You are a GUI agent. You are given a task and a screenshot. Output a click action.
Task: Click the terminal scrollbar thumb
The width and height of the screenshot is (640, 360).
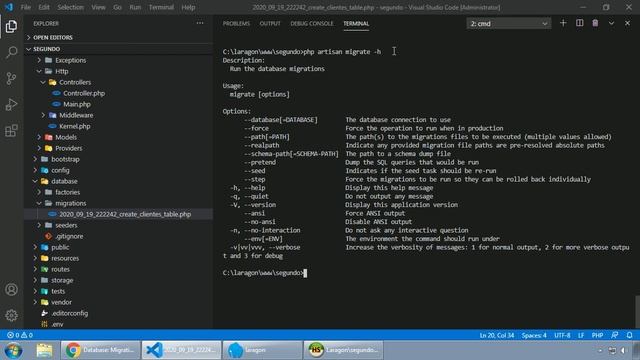[637, 312]
